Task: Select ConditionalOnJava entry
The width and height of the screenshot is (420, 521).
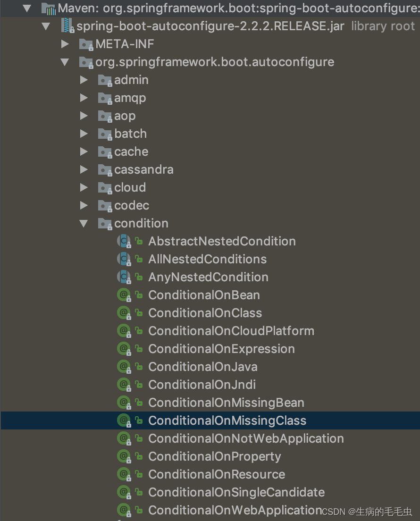Action: [203, 367]
